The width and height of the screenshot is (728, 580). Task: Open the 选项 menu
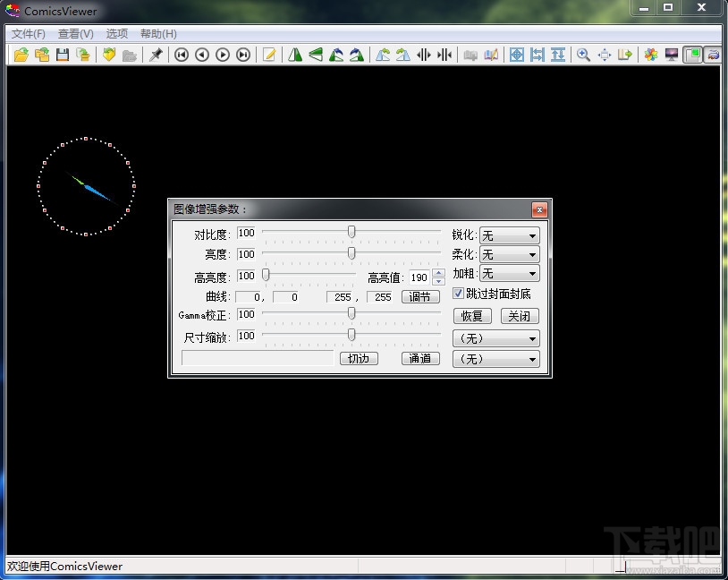pos(116,33)
